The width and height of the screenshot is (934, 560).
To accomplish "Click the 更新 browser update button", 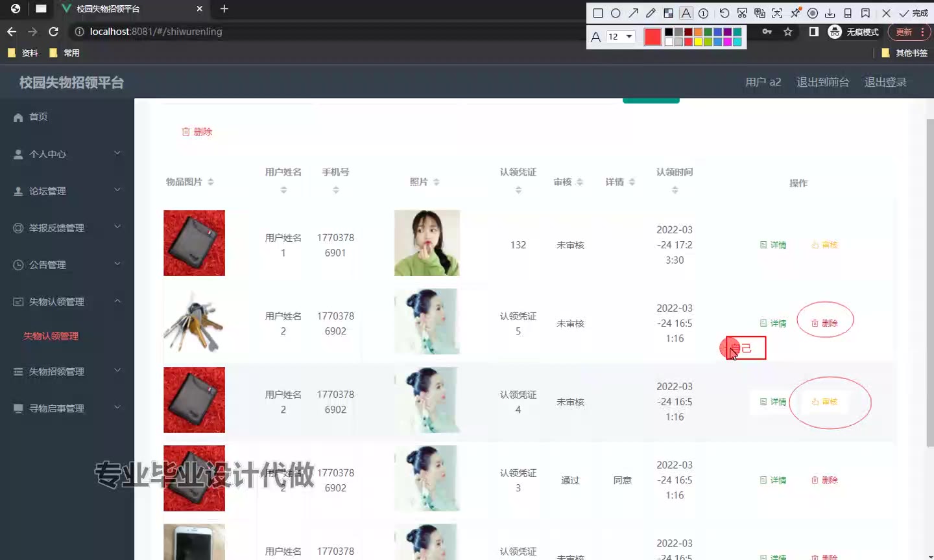I will [909, 32].
